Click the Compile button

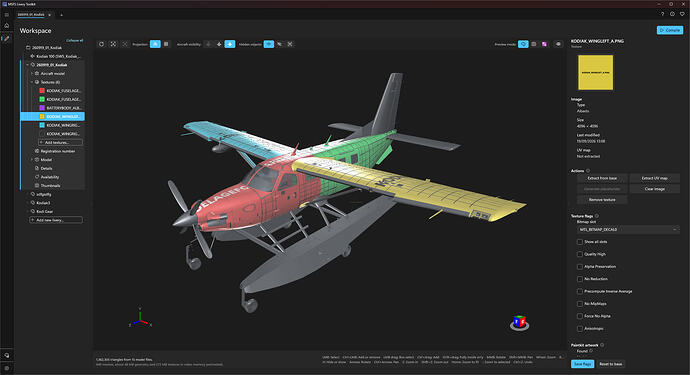click(670, 30)
